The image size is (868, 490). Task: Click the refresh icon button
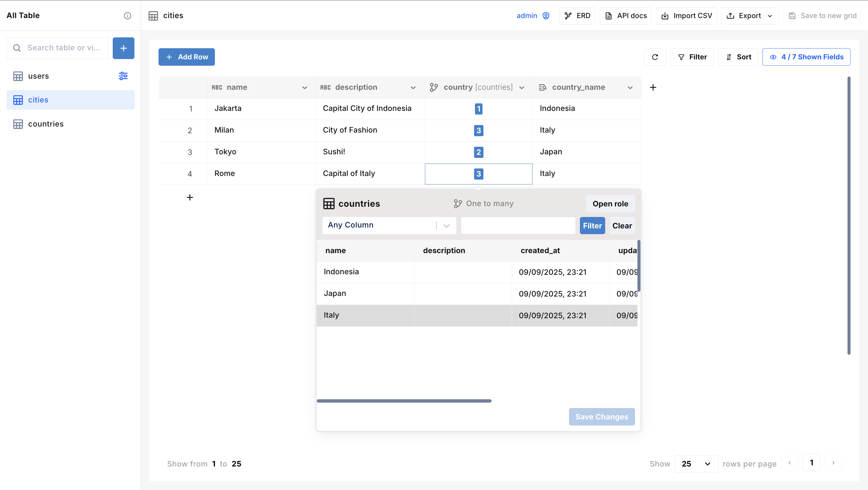click(x=655, y=57)
